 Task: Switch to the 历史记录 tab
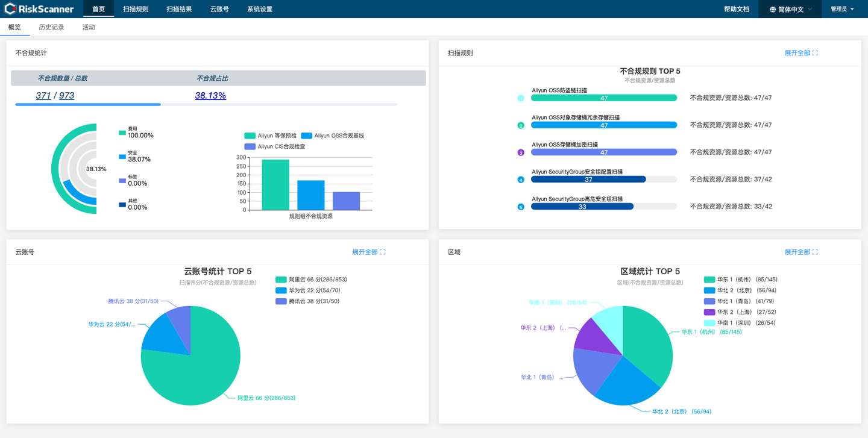(x=52, y=27)
